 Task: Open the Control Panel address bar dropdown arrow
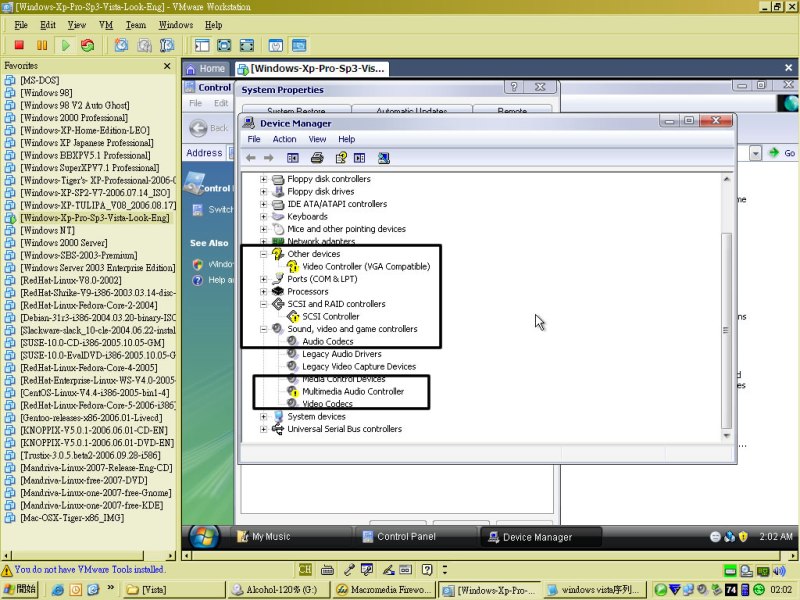click(755, 153)
